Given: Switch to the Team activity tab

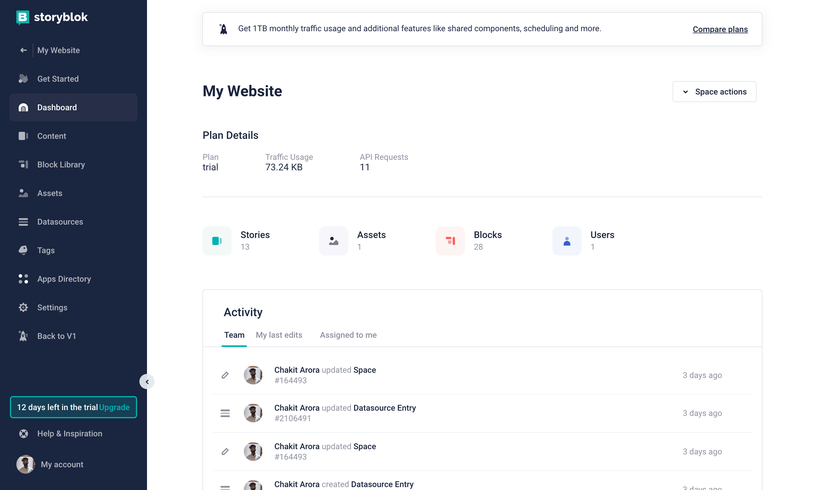Looking at the screenshot, I should tap(234, 335).
